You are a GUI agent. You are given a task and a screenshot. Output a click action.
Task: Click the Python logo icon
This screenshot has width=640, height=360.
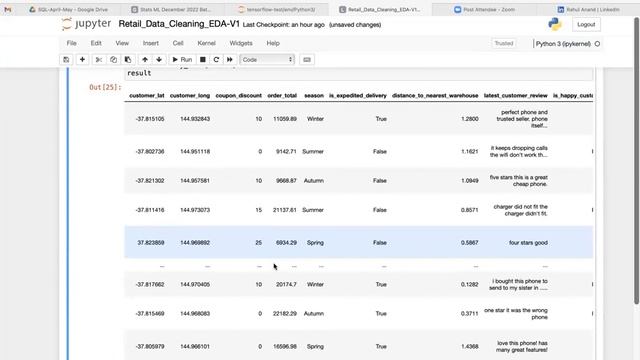pos(555,24)
